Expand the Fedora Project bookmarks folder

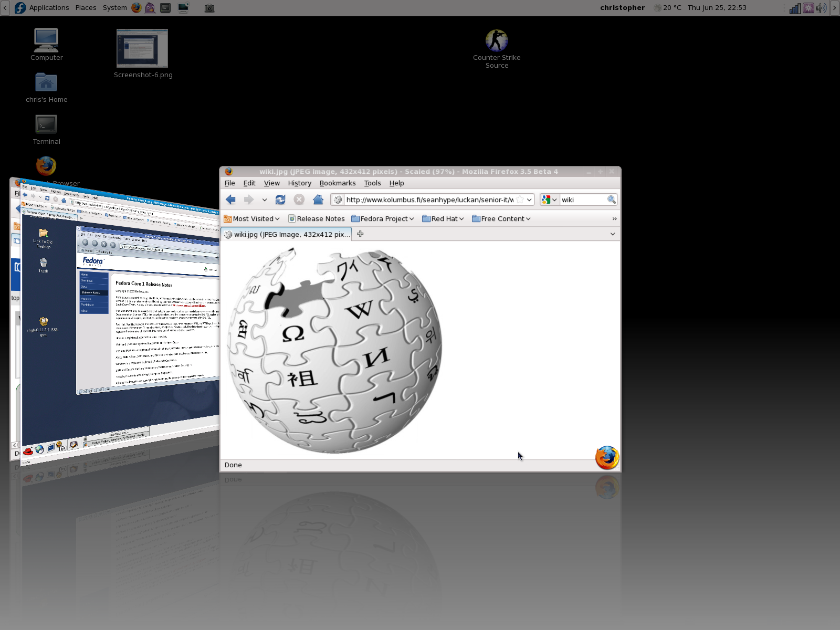(x=383, y=219)
